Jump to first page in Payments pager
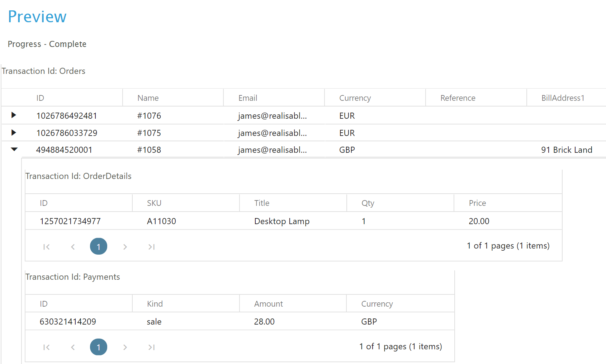This screenshot has height=364, width=606. tap(46, 347)
